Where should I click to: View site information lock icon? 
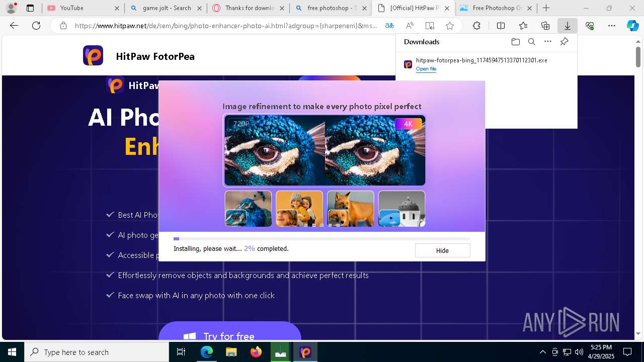(63, 26)
